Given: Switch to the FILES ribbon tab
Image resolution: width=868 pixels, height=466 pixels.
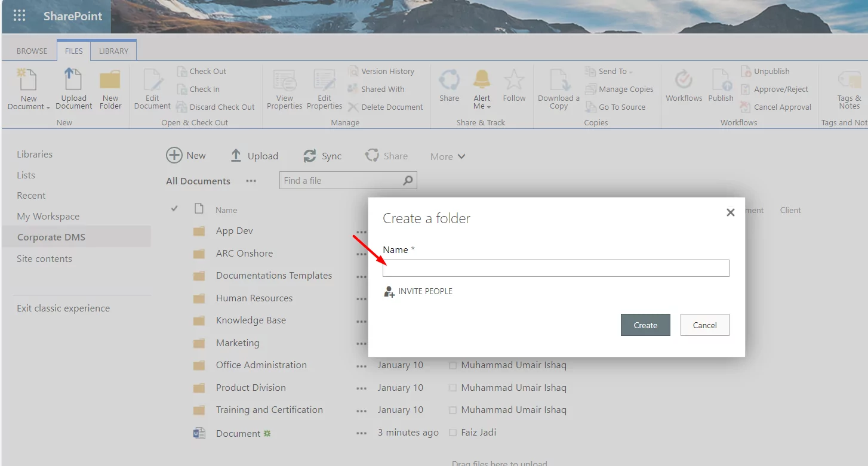Looking at the screenshot, I should (x=74, y=51).
